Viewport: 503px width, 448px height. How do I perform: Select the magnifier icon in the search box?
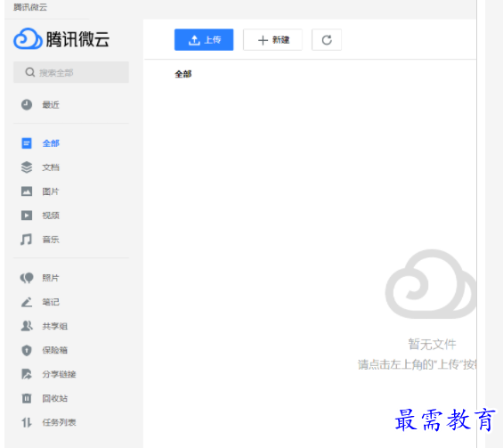[30, 72]
